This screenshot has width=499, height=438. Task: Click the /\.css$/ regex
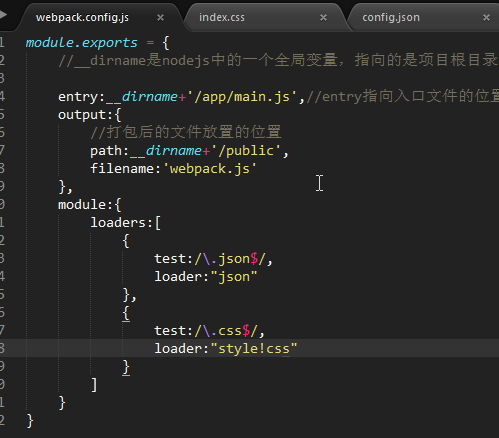(x=226, y=331)
